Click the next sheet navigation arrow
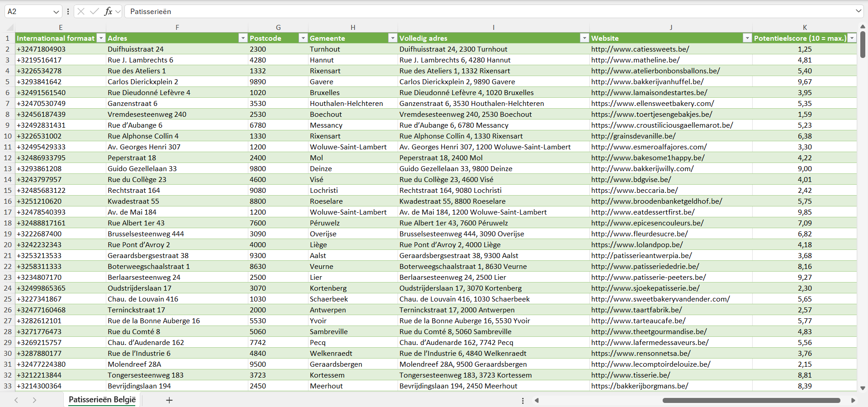The width and height of the screenshot is (868, 407). [x=34, y=400]
